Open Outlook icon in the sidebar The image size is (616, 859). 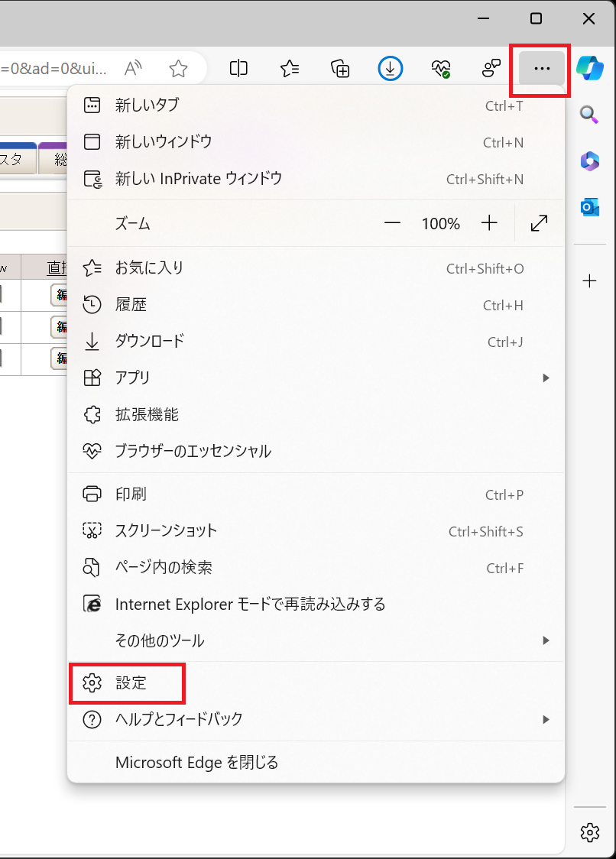pyautogui.click(x=590, y=207)
